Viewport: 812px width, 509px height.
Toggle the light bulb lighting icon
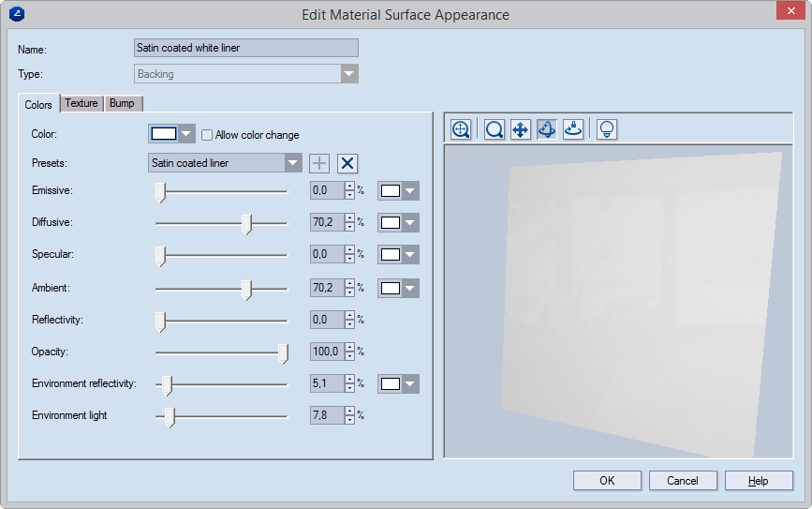click(x=607, y=129)
